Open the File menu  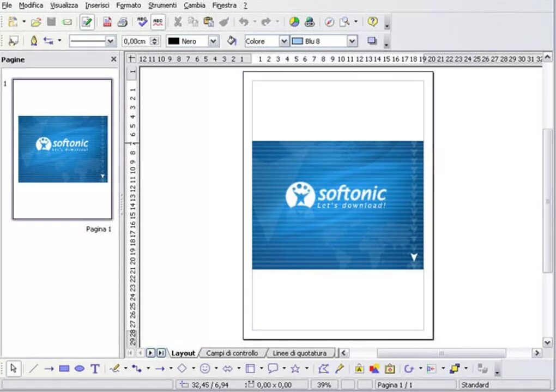(7, 5)
